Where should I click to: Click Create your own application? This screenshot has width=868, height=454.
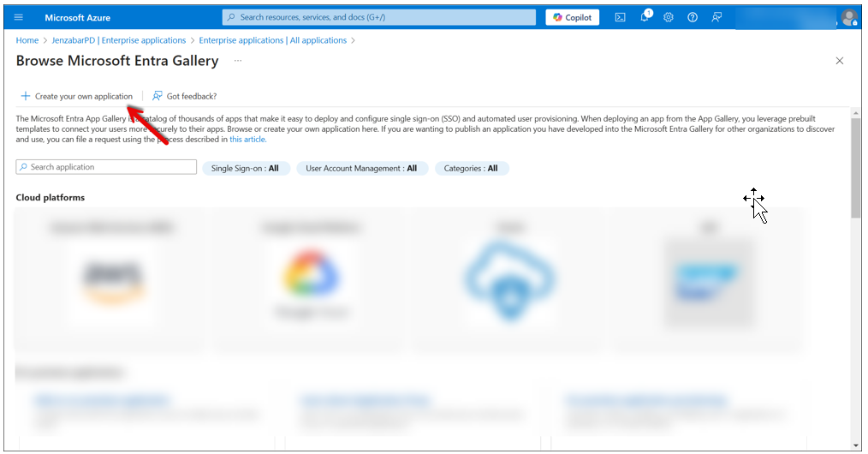point(76,96)
